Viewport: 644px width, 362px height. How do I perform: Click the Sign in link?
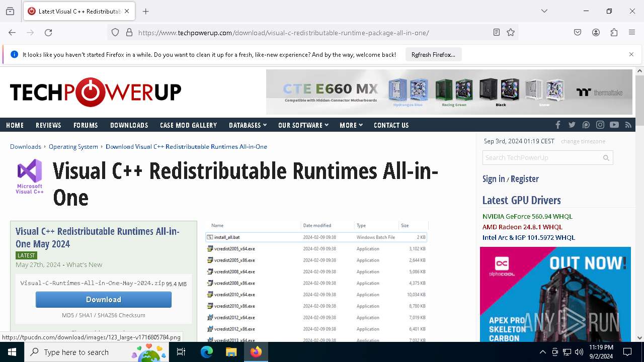click(x=494, y=179)
